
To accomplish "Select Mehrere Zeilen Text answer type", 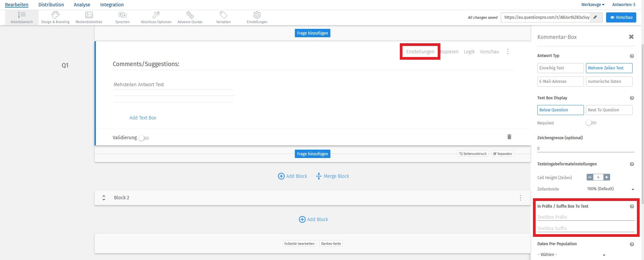I will coord(609,68).
